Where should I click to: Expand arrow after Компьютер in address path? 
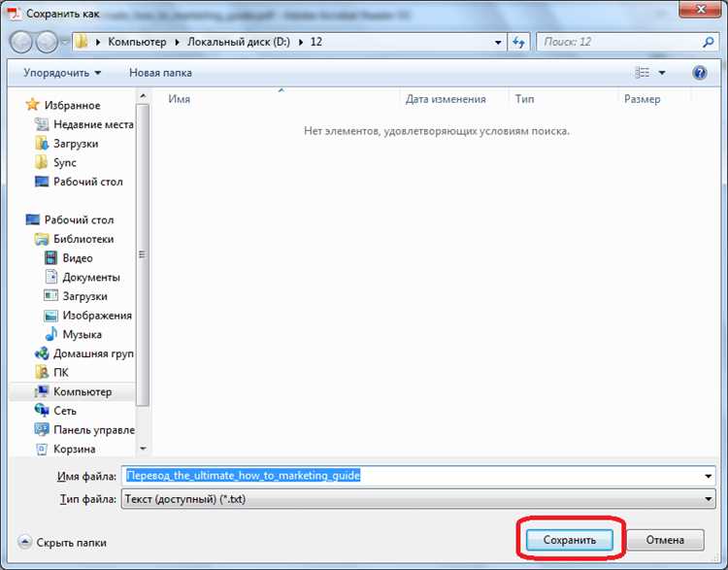[x=177, y=43]
